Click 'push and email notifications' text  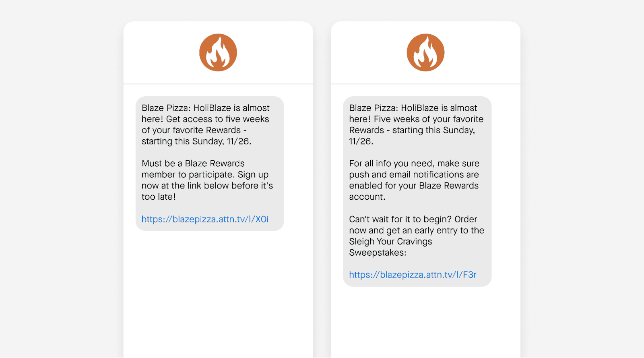pyautogui.click(x=406, y=175)
